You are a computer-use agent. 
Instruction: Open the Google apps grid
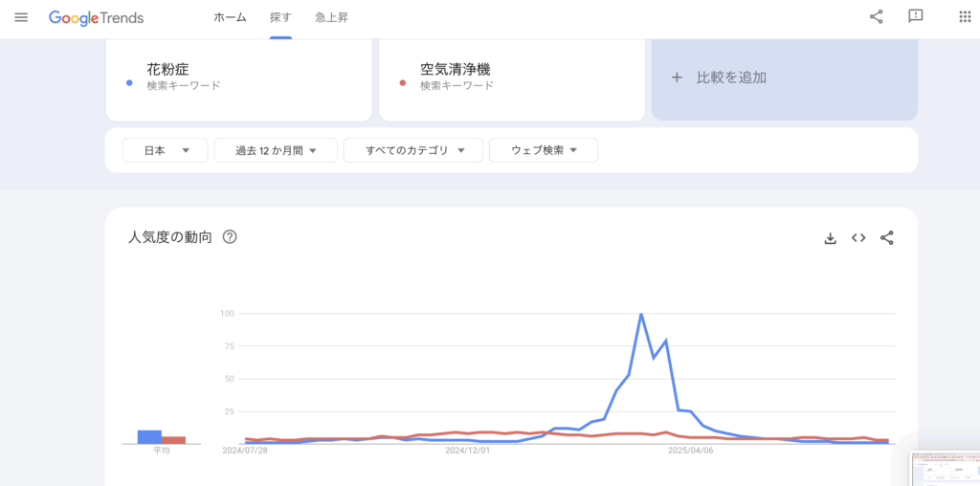965,17
